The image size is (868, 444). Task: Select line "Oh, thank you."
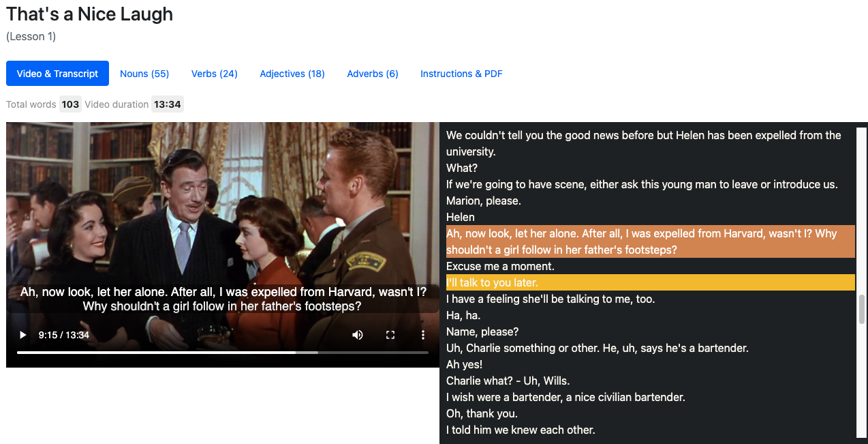click(651, 413)
